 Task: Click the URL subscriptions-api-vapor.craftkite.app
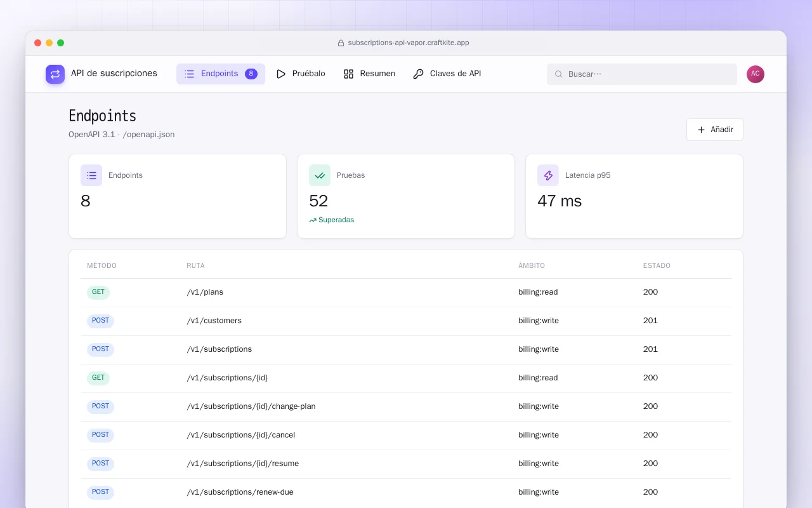click(x=409, y=43)
